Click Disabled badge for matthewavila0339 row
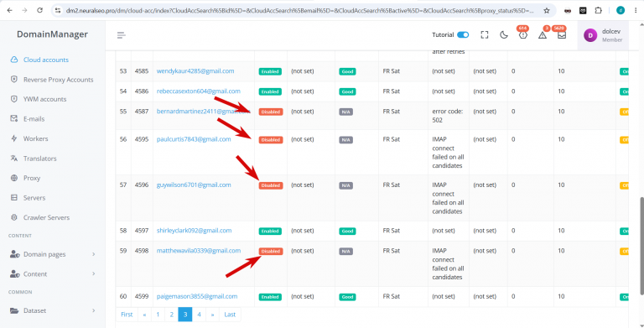 (x=271, y=251)
